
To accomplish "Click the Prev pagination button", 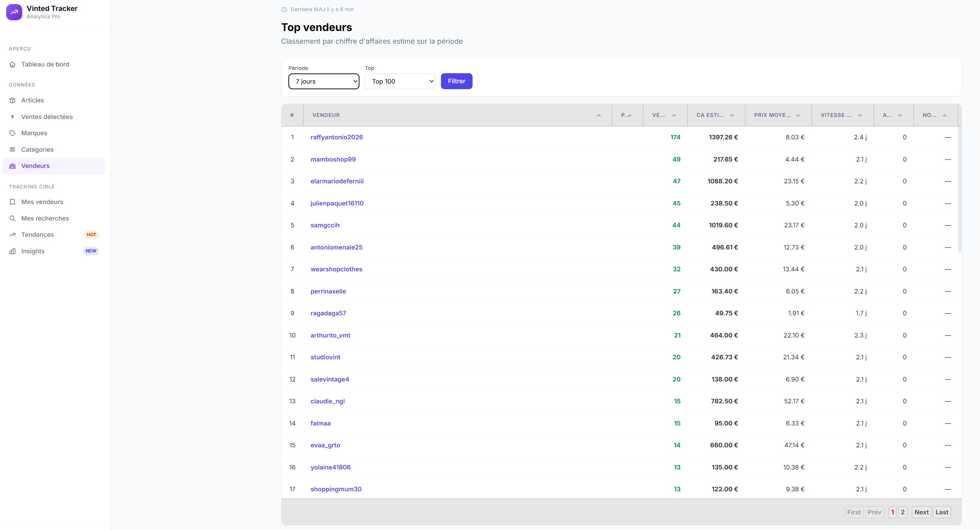I will 874,512.
